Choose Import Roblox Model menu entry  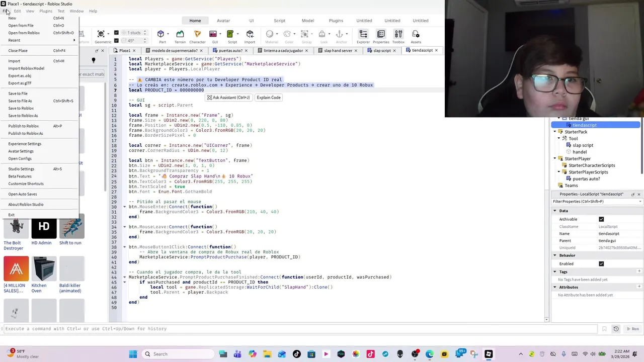click(x=26, y=68)
